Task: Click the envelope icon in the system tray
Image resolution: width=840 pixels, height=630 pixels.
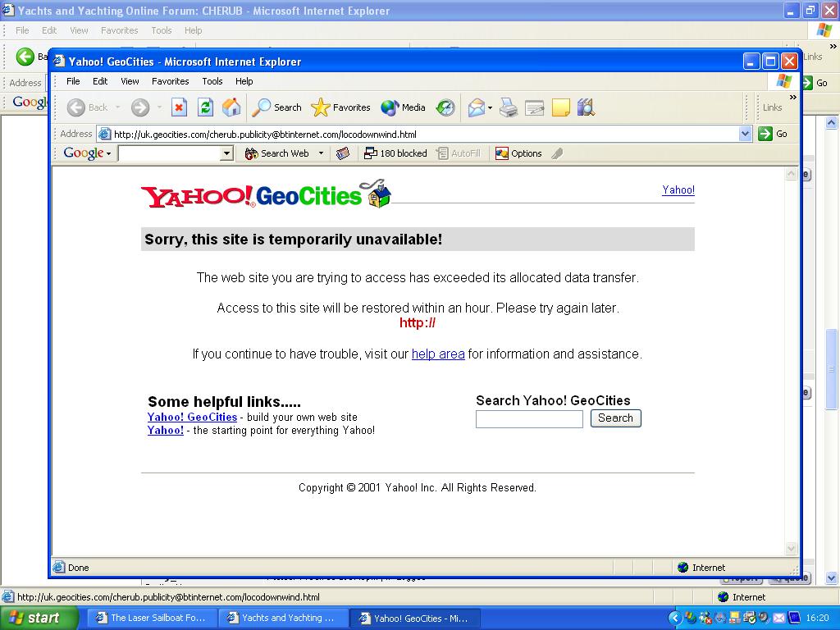Action: coord(779,619)
